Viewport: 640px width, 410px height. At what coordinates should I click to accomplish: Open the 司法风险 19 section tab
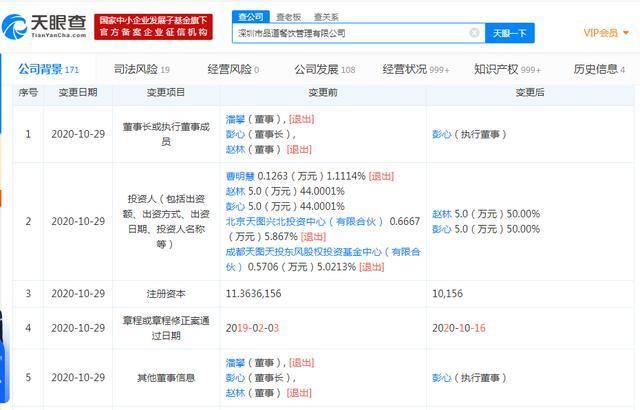click(x=142, y=69)
